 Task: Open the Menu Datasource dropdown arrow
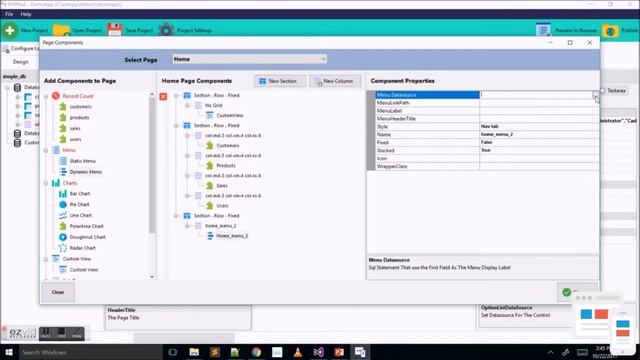pos(596,95)
